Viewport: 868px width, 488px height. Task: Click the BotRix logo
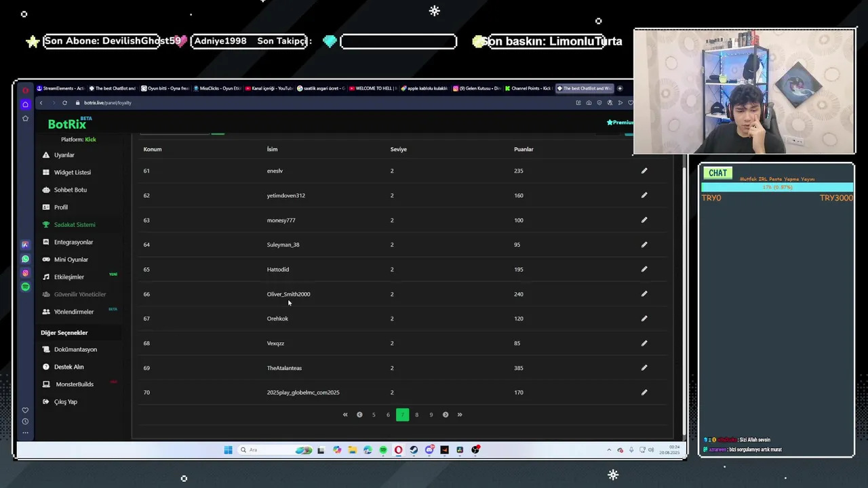[67, 125]
